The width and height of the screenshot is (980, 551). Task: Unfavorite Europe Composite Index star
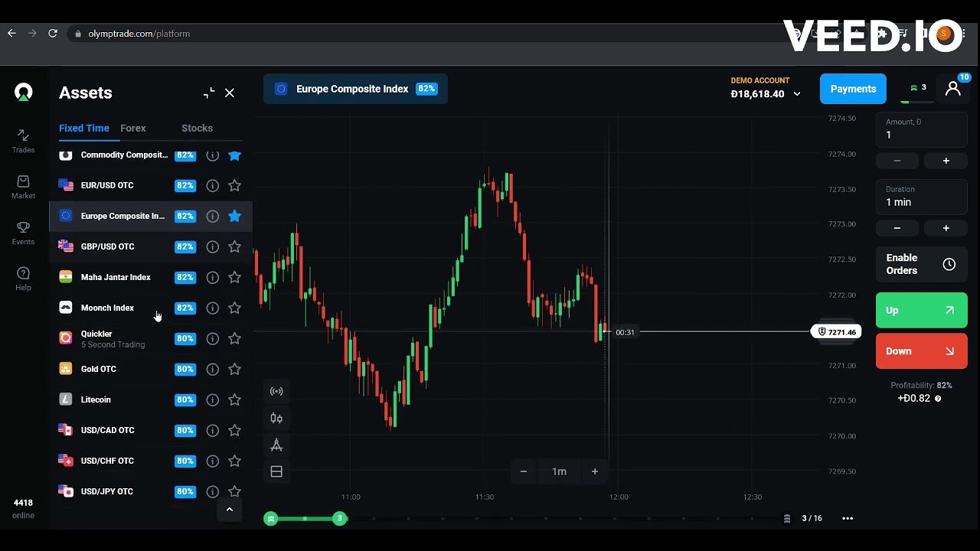coord(235,216)
